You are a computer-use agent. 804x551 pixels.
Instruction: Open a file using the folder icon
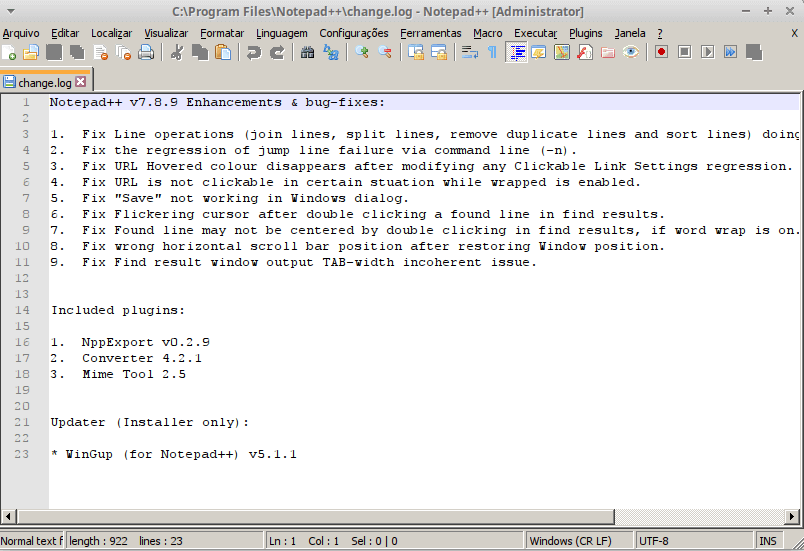(x=31, y=52)
